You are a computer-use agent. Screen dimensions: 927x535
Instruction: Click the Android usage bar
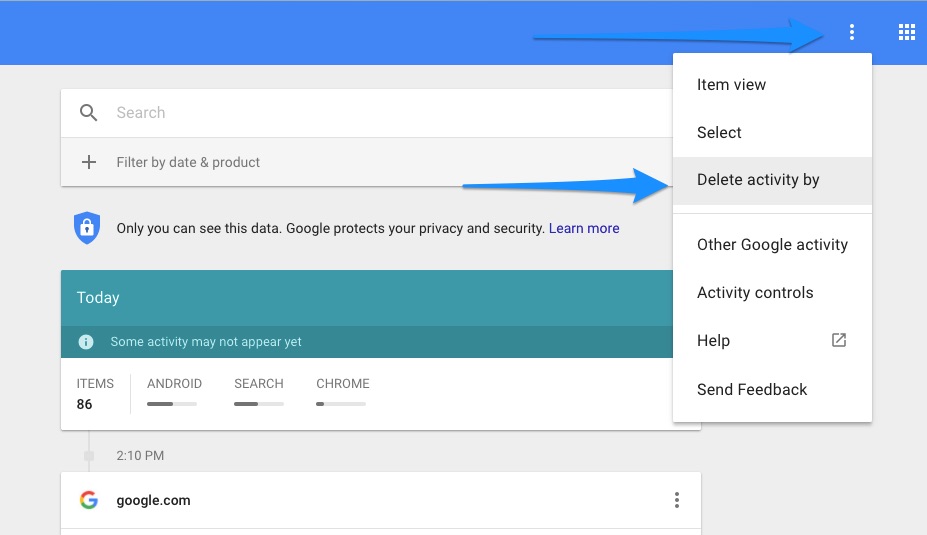click(x=172, y=404)
